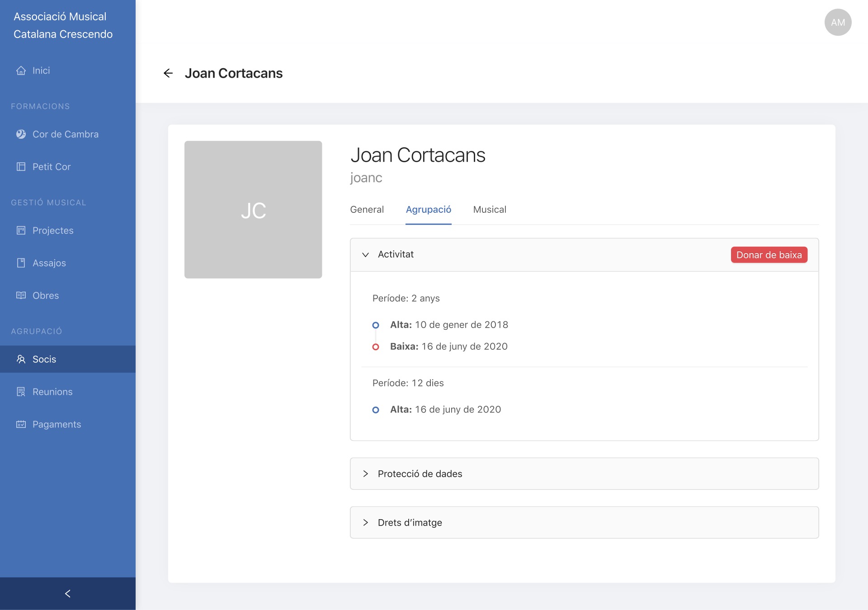This screenshot has width=868, height=610.
Task: Click the Socis members icon
Action: click(21, 359)
